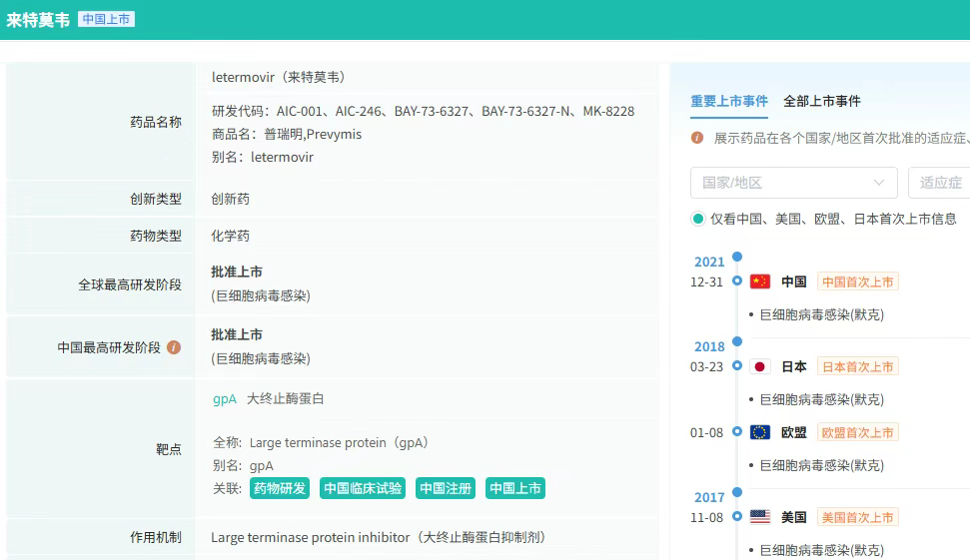This screenshot has width=970, height=560.
Task: Toggle 仅看中国、美国、欧盟、日本首次上市信息 filter
Action: point(698,219)
